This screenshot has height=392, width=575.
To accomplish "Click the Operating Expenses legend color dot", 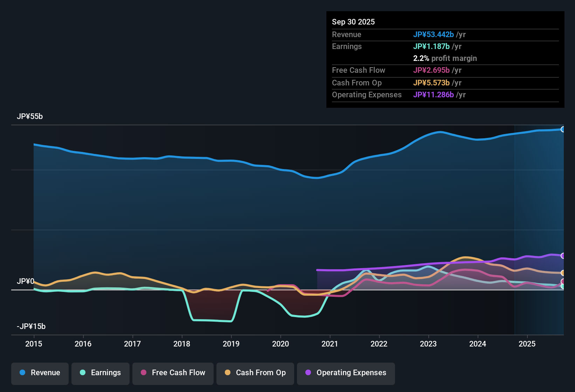I will tap(308, 373).
